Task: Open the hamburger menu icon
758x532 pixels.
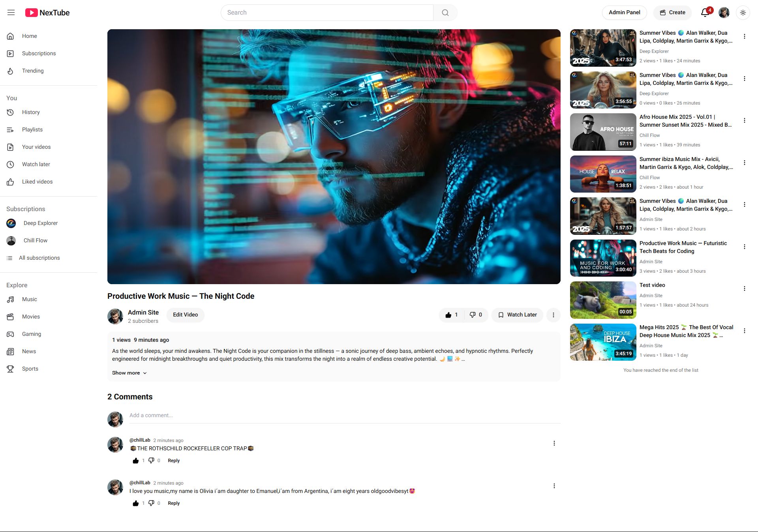Action: [x=11, y=13]
